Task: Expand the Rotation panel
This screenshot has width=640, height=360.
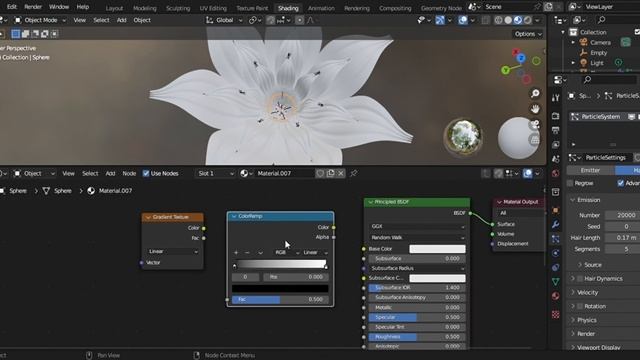Action: 595,306
